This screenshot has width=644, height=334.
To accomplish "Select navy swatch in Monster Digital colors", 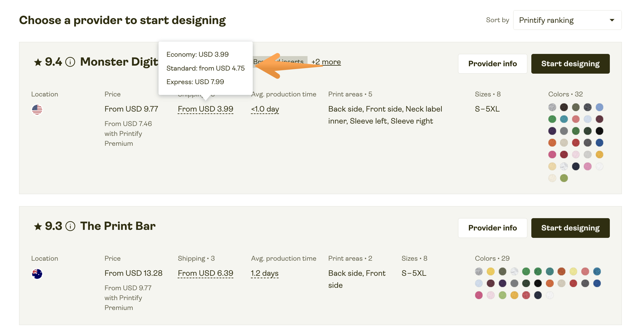I will [x=576, y=166].
